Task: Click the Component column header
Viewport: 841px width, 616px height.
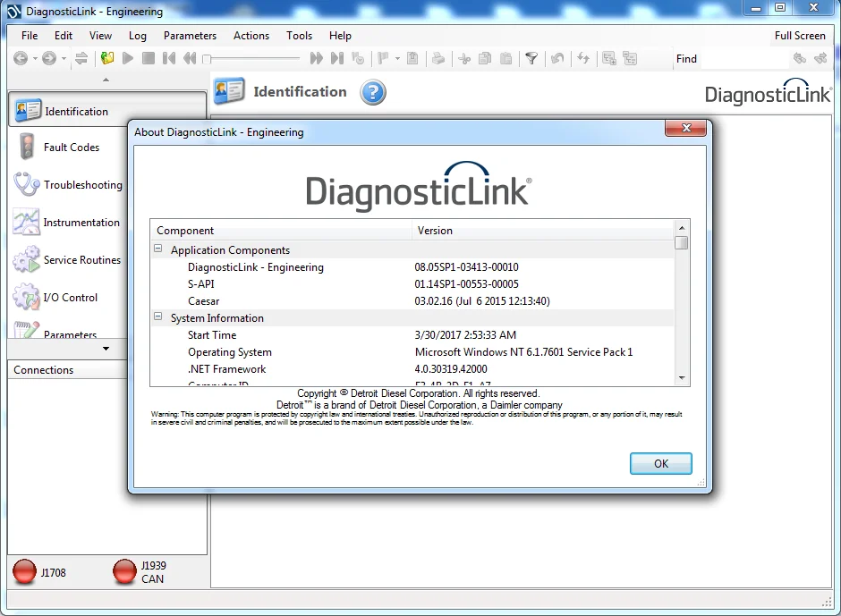Action: pyautogui.click(x=281, y=231)
